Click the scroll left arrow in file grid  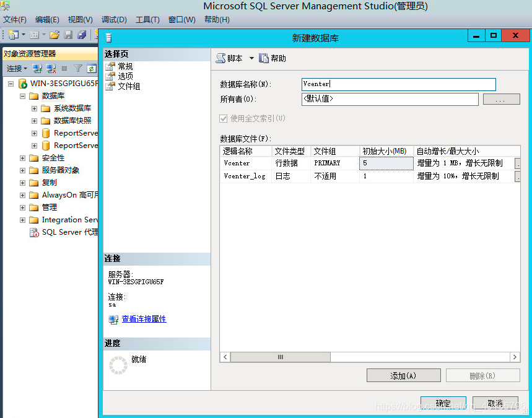(225, 357)
